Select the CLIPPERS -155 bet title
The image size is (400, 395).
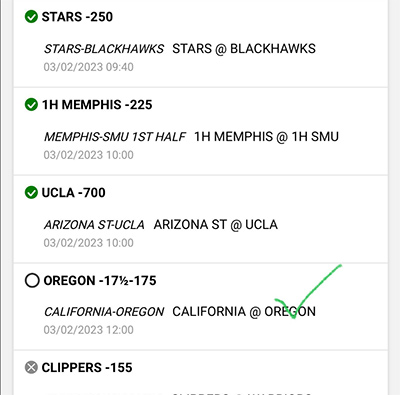pyautogui.click(x=87, y=368)
